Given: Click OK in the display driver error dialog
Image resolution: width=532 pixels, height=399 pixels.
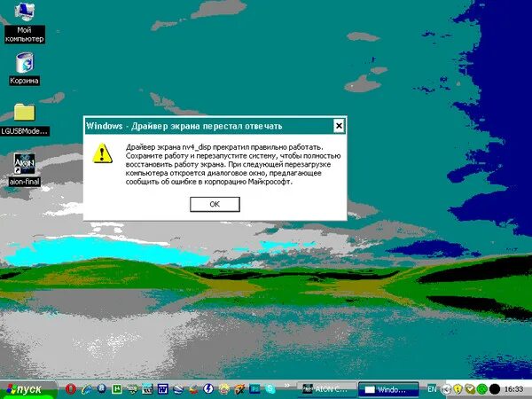Looking at the screenshot, I should click(x=215, y=204).
